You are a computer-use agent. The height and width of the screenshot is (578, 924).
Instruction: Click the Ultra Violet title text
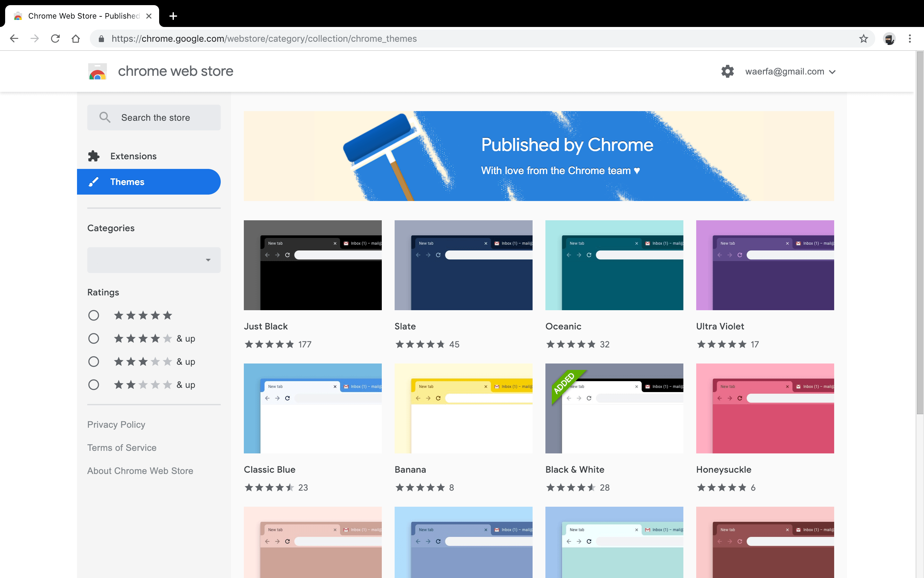720,327
